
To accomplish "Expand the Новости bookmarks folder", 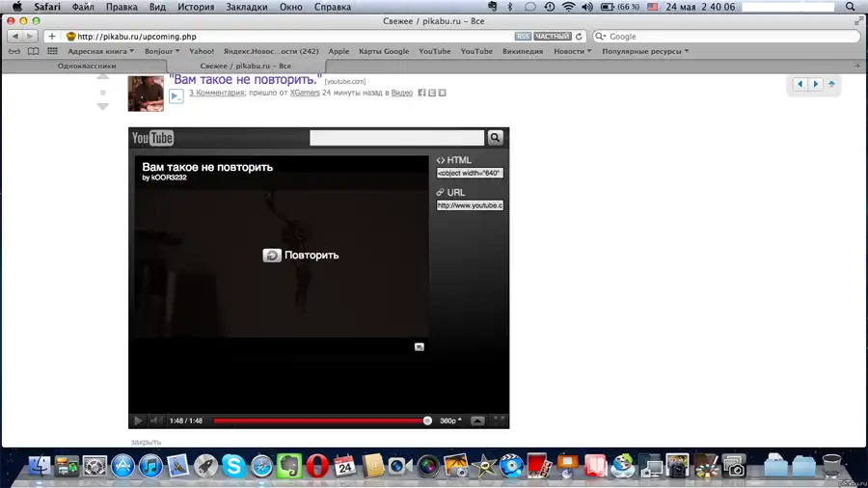I will (573, 51).
